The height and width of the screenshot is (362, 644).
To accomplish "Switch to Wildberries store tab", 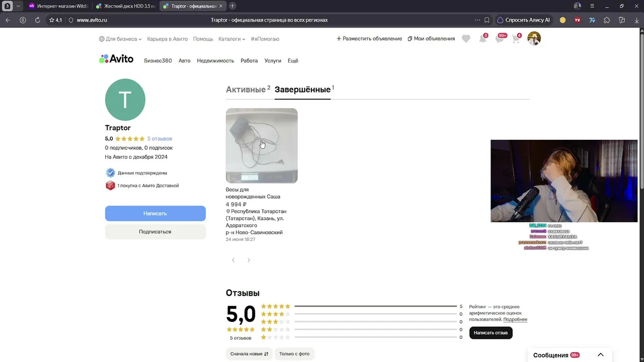I will (58, 6).
